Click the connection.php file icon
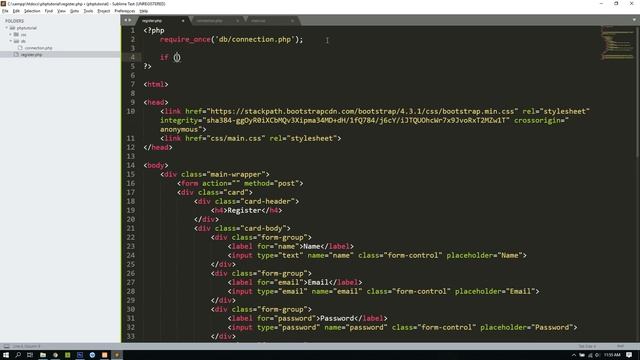Image resolution: width=640 pixels, height=360 pixels. (20, 48)
